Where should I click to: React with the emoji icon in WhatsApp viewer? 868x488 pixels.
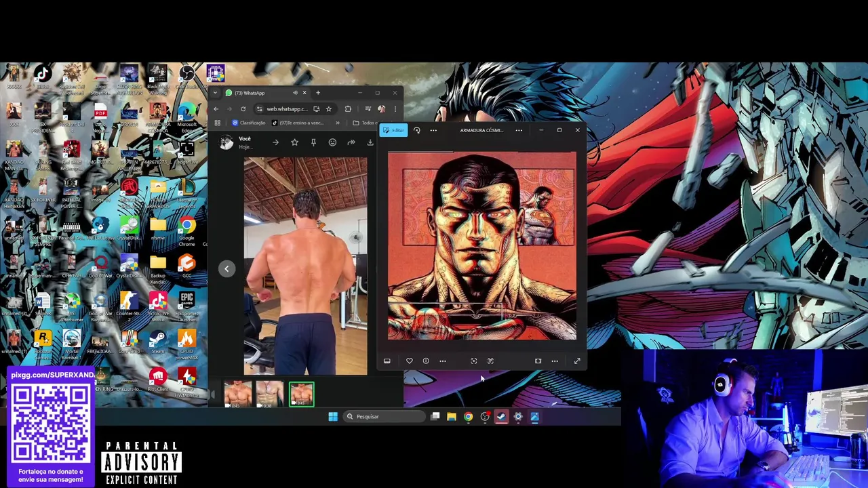click(332, 142)
